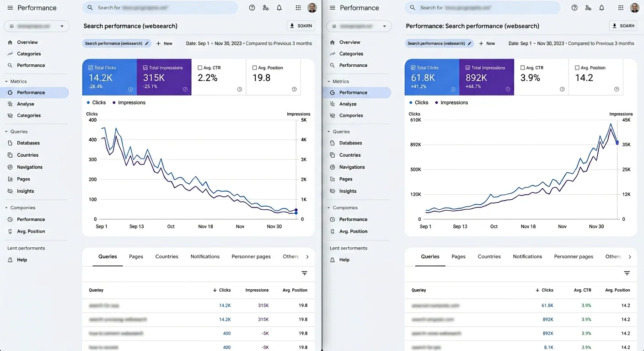Viewport: 644px width, 351px height.
Task: Uncheck the Total Clicks metric checkbox
Action: (x=90, y=67)
